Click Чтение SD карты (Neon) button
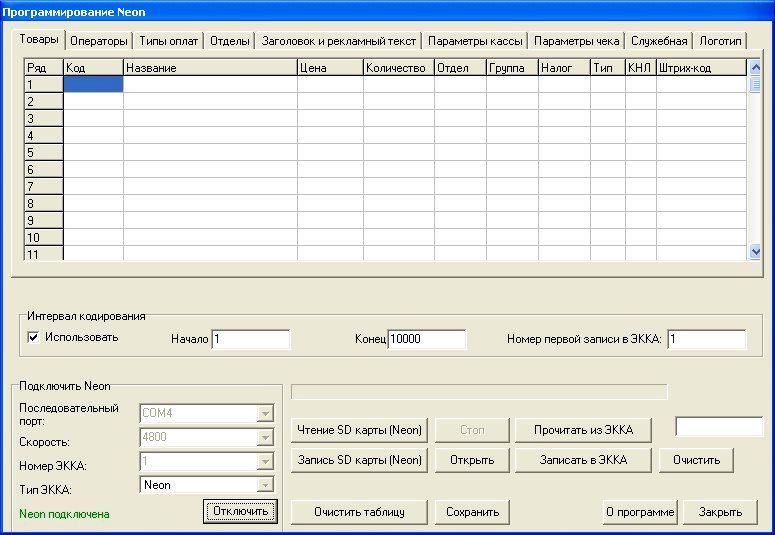The image size is (775, 535). 359,430
